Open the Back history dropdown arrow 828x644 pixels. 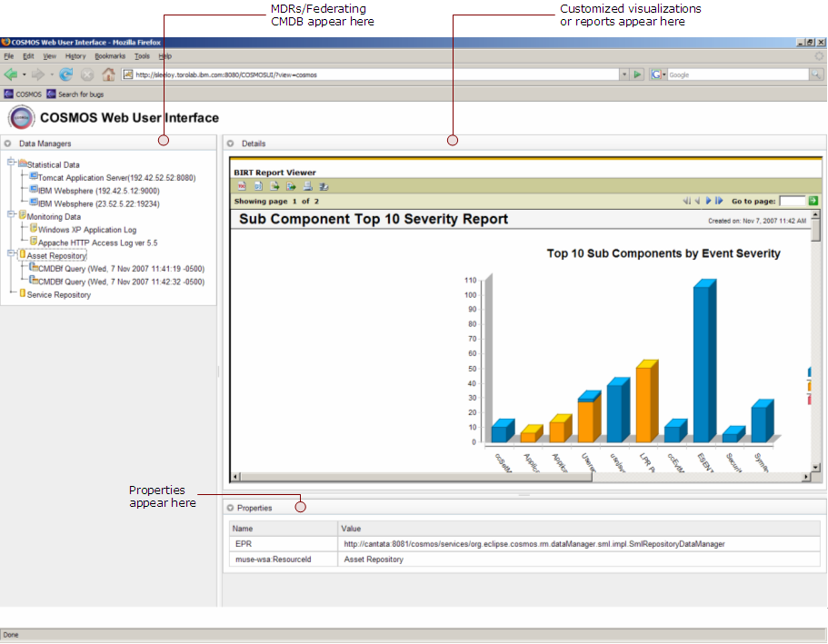point(25,74)
